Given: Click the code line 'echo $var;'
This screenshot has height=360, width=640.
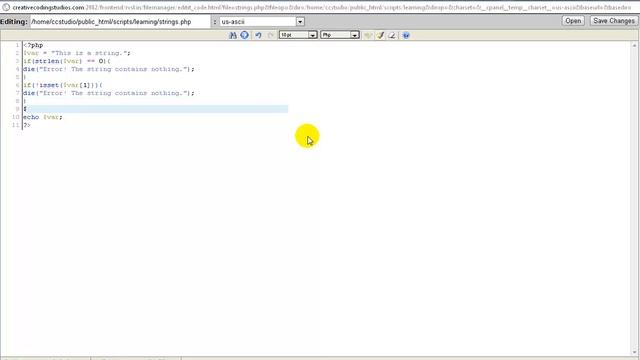Looking at the screenshot, I should [x=43, y=117].
